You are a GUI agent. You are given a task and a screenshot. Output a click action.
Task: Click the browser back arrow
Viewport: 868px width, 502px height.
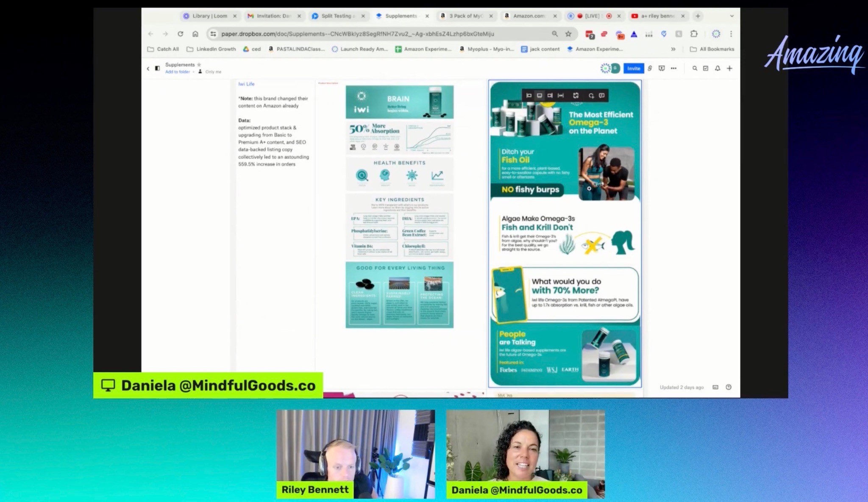151,34
